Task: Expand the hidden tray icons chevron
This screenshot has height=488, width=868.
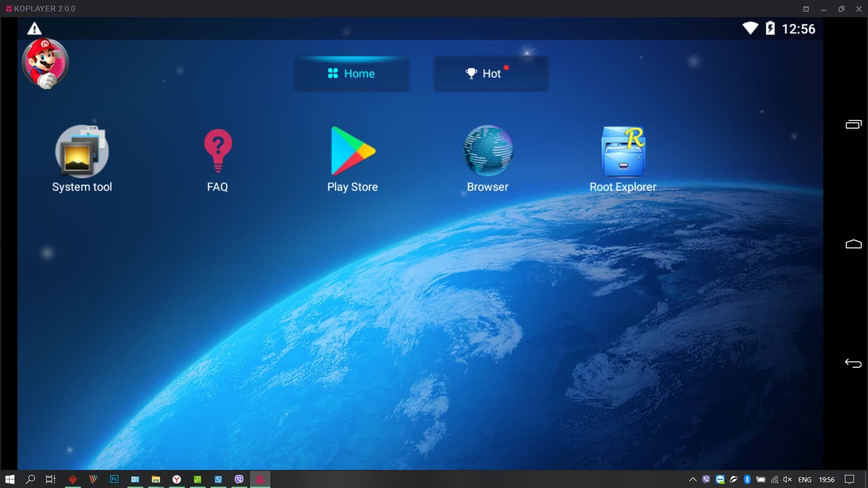Action: coord(693,479)
